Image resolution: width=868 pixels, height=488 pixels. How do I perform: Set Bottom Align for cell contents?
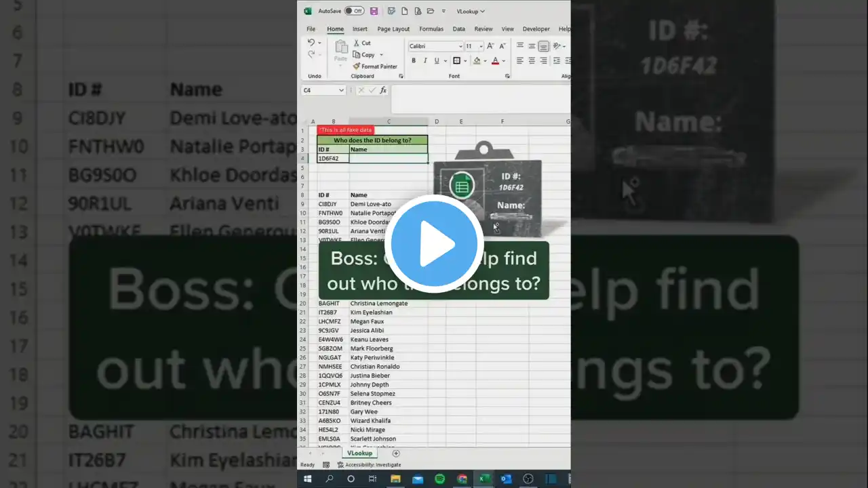pos(543,46)
